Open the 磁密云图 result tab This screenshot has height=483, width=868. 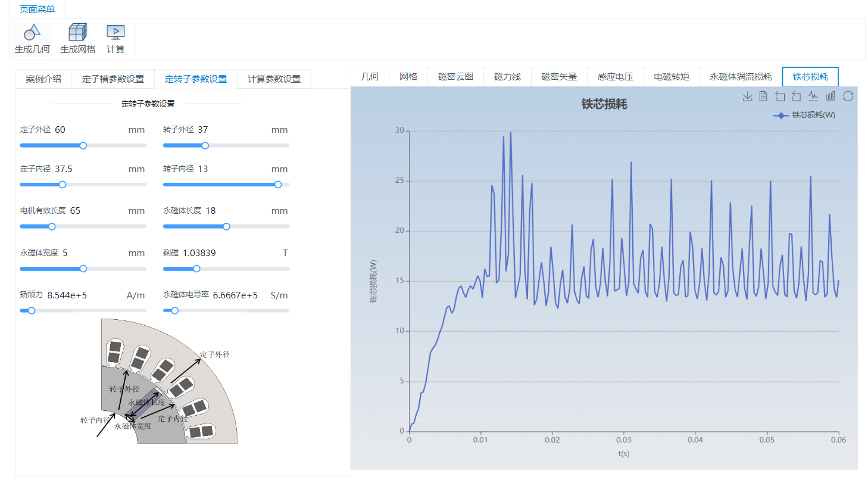tap(456, 76)
